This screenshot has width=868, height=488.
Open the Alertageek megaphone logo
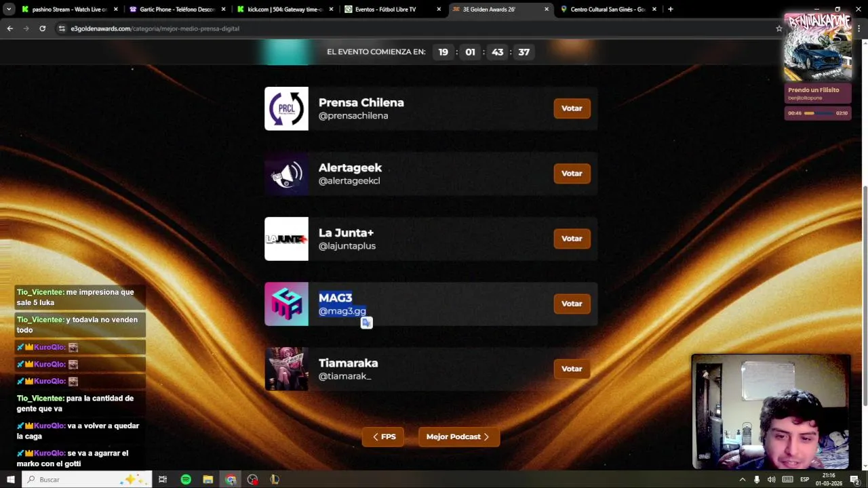click(286, 174)
